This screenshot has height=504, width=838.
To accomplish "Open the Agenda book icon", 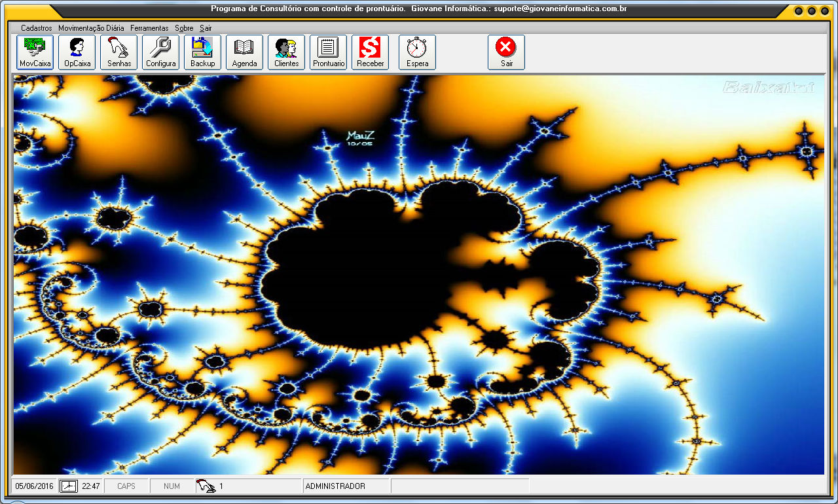I will [245, 52].
